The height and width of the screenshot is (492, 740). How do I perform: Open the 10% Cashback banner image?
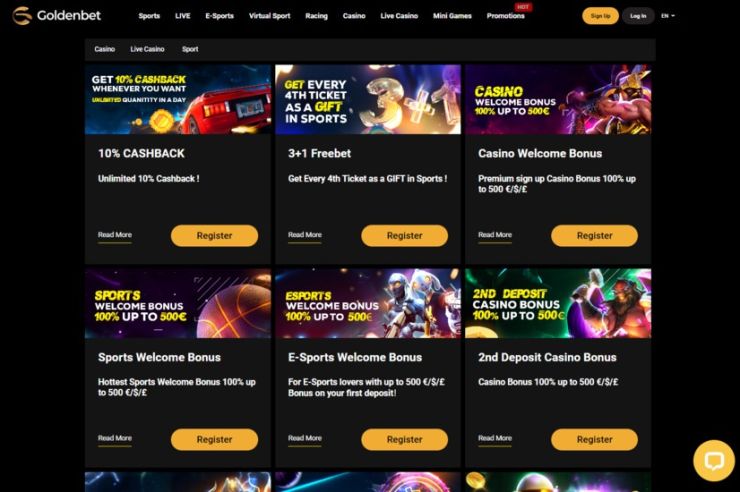point(178,100)
